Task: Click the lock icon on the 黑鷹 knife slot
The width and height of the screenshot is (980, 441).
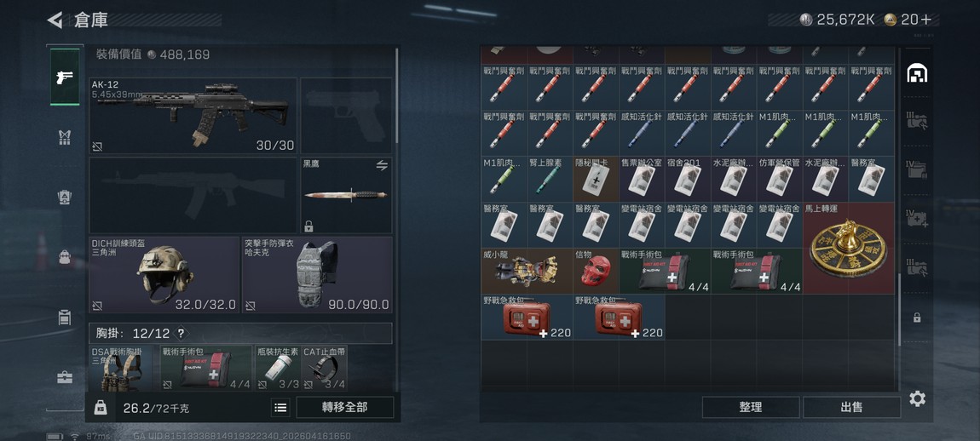Action: (308, 226)
